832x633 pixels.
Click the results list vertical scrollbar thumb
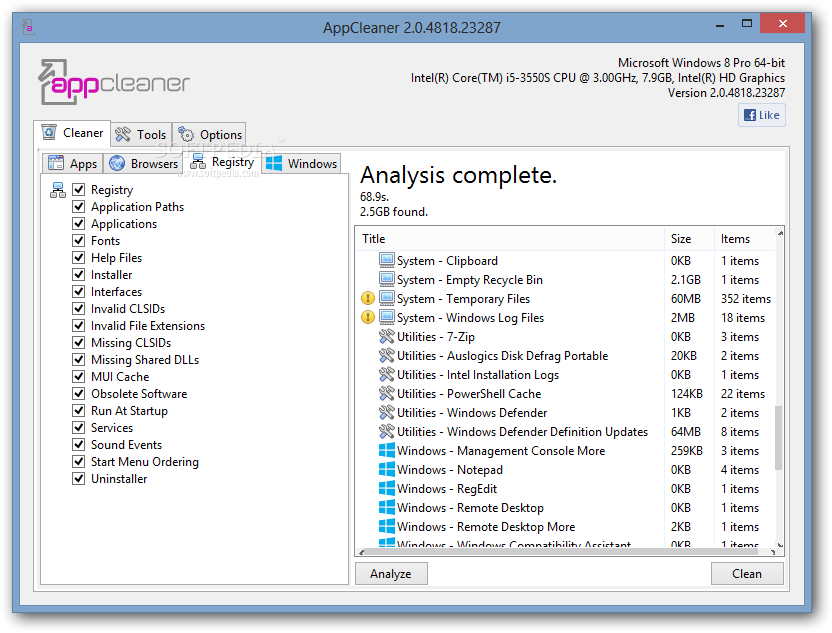pyautogui.click(x=779, y=438)
